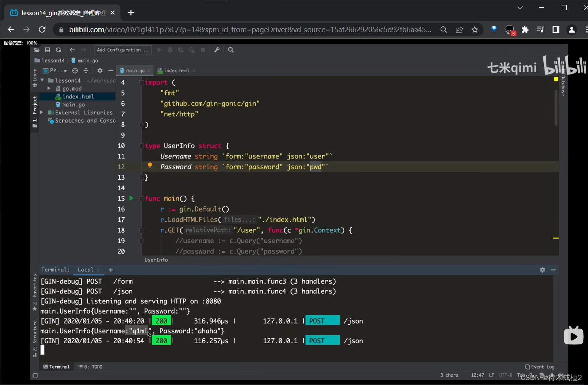The width and height of the screenshot is (588, 385).
Task: Click the wrench settings icon in IDE toolbar
Action: [217, 50]
